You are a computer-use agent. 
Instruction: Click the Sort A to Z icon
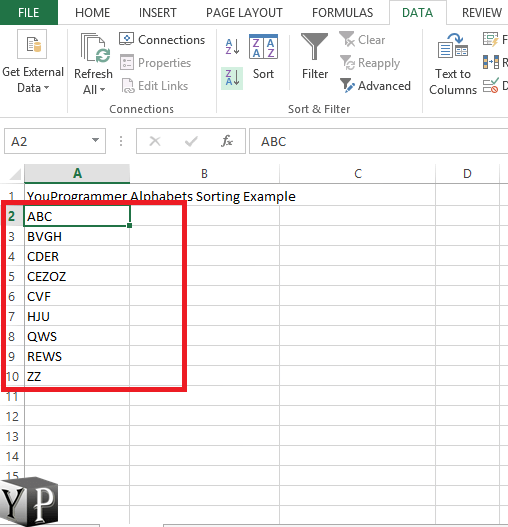tap(232, 46)
